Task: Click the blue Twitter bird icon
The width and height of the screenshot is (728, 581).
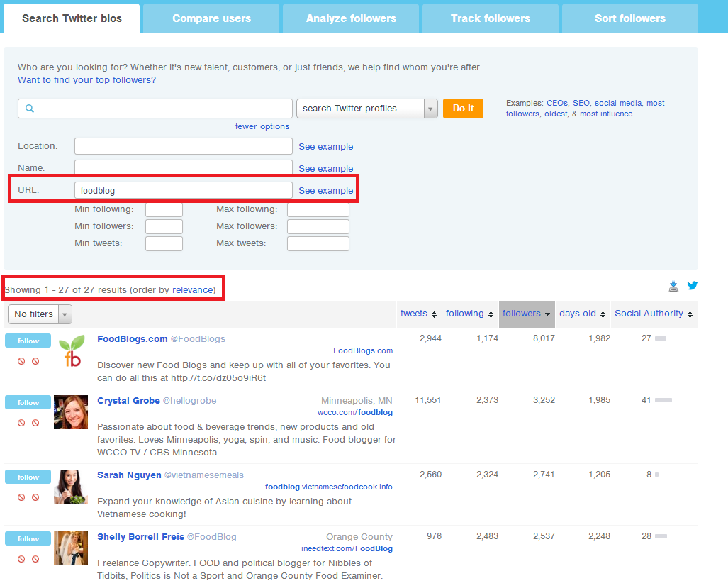Action: pyautogui.click(x=693, y=285)
